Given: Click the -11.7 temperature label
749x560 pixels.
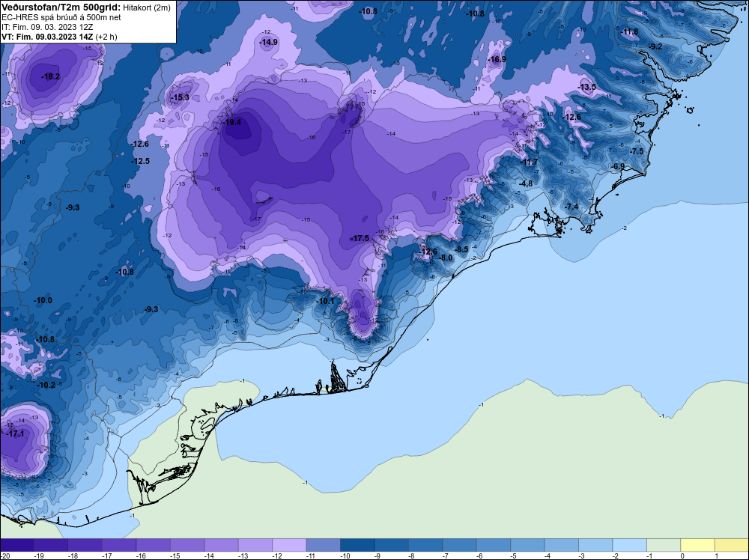Looking at the screenshot, I should 530,162.
